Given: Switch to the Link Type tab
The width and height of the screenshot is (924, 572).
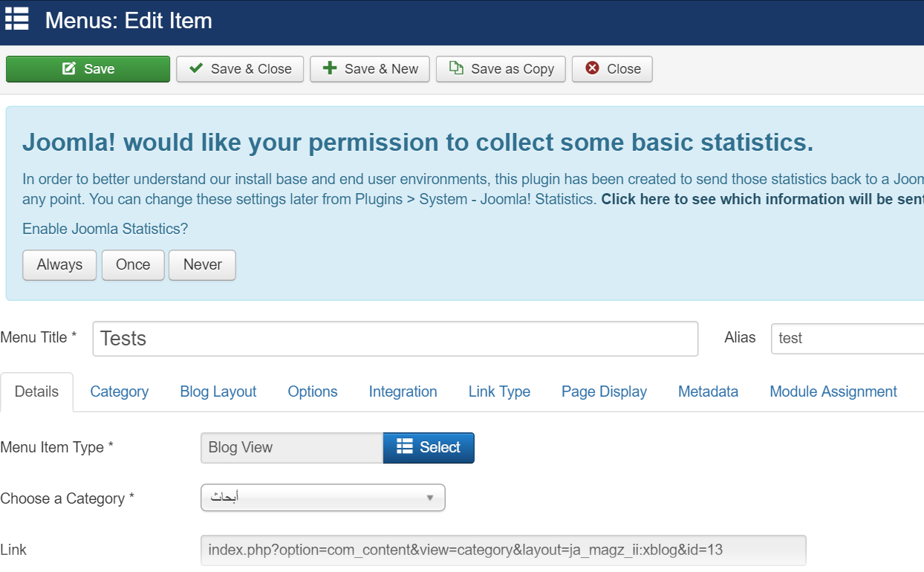Looking at the screenshot, I should pos(499,391).
